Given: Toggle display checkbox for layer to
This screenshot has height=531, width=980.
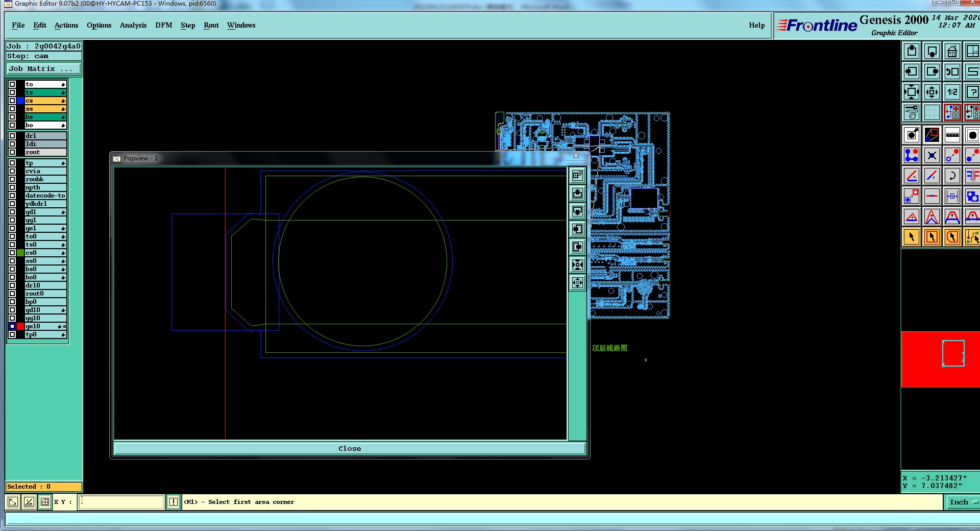Looking at the screenshot, I should pyautogui.click(x=12, y=84).
